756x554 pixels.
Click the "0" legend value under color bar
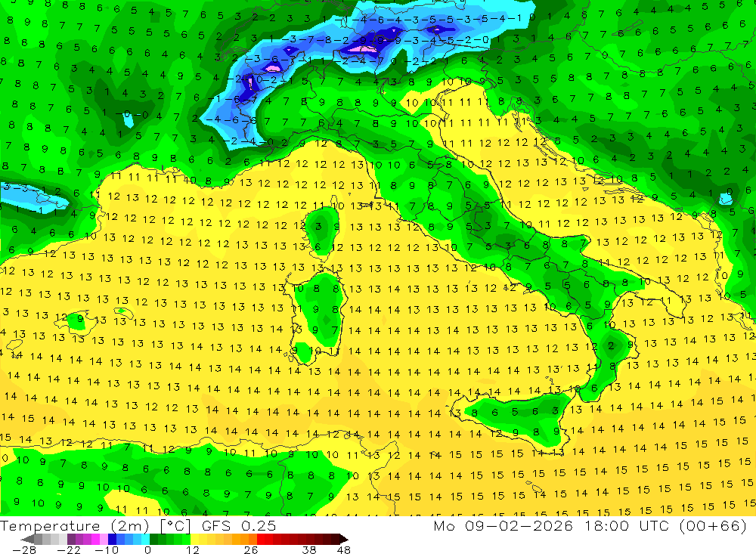click(x=147, y=549)
